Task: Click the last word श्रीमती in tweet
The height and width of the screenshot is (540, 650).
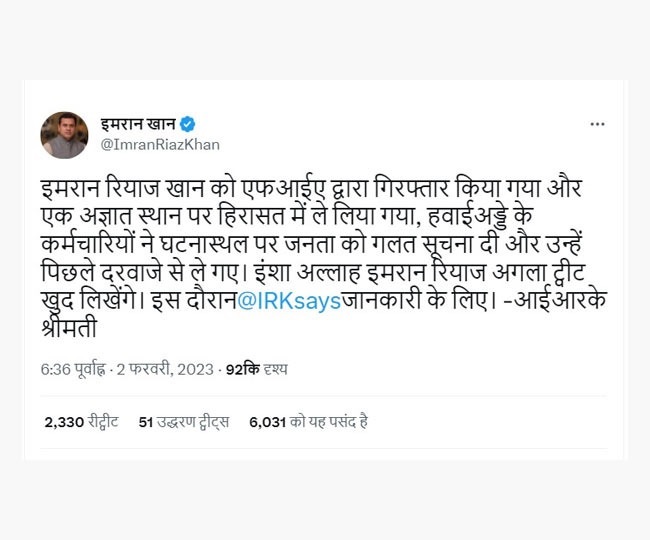Action: click(70, 328)
